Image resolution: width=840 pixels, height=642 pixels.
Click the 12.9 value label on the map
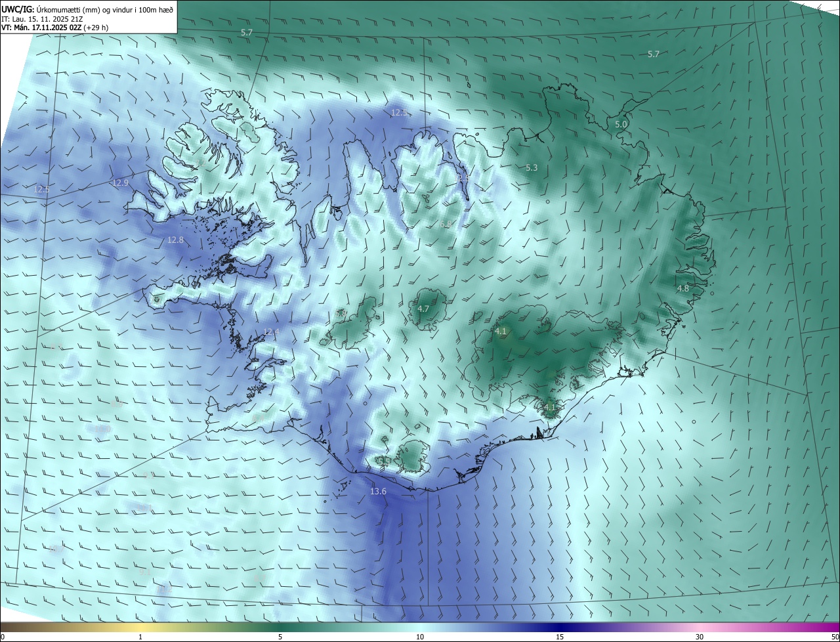click(121, 183)
